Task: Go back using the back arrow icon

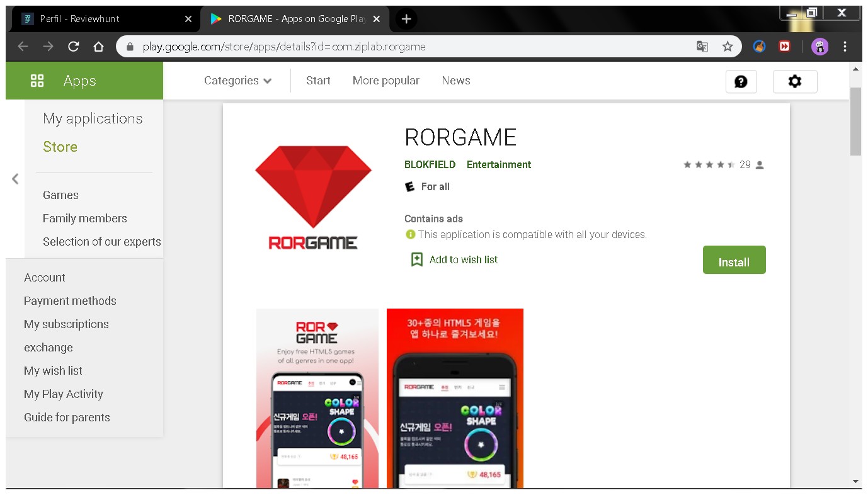Action: click(x=23, y=46)
